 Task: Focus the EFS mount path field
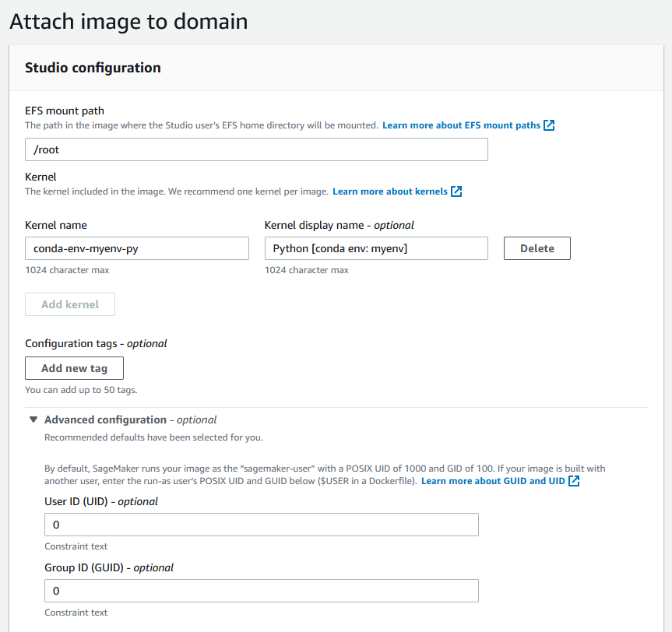click(x=256, y=149)
